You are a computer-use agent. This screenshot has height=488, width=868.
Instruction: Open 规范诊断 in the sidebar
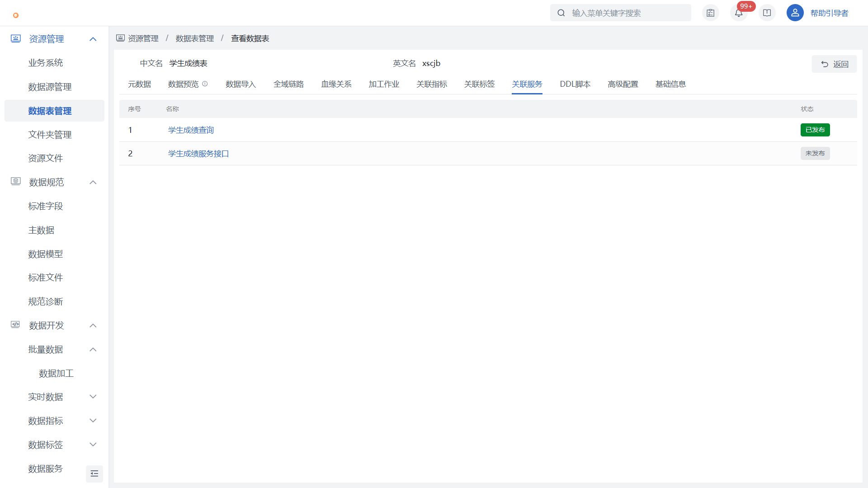(x=46, y=301)
